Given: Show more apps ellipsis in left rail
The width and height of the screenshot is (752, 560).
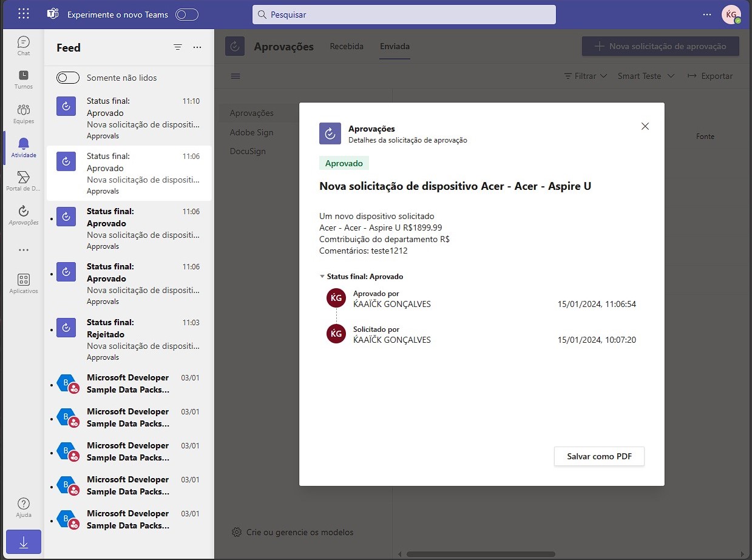Looking at the screenshot, I should click(24, 249).
